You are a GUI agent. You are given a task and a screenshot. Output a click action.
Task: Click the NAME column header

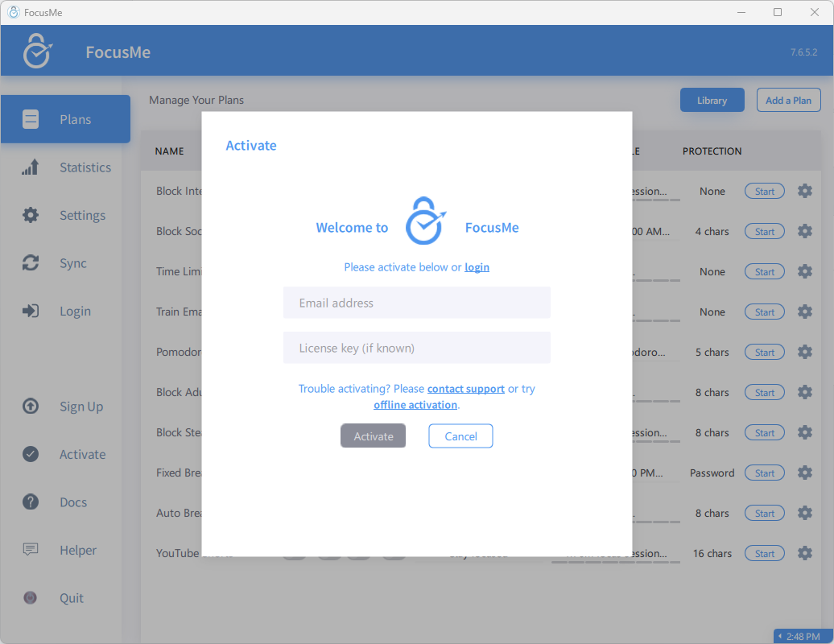coord(169,151)
